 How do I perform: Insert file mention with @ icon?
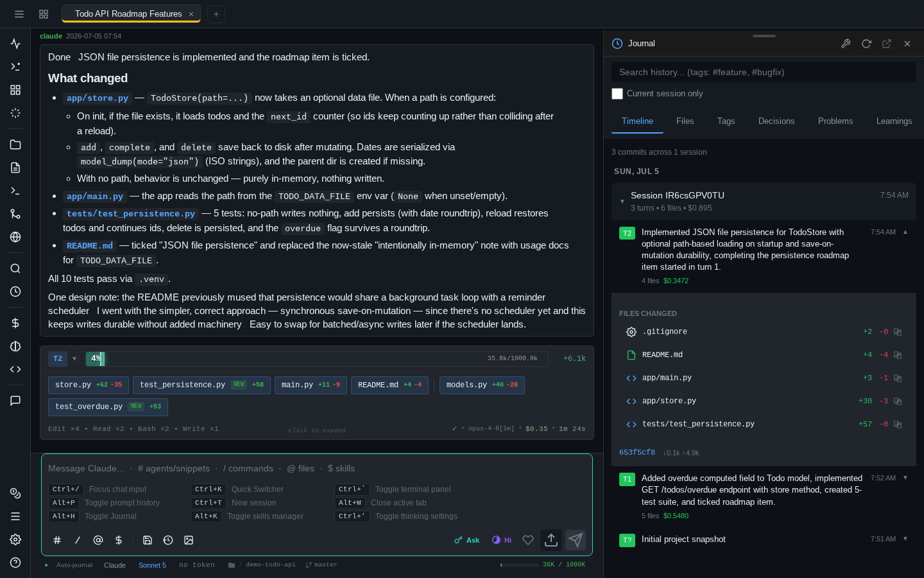(x=98, y=540)
